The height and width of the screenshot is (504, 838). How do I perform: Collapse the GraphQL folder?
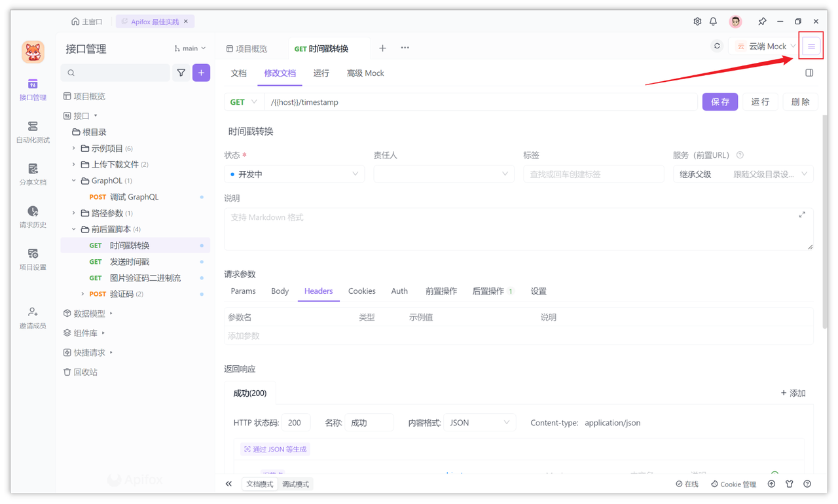point(74,181)
